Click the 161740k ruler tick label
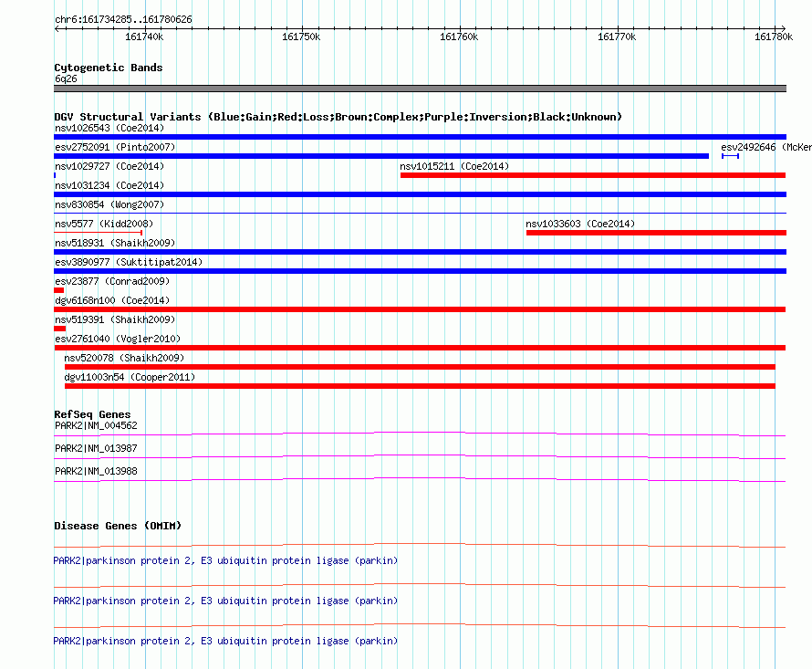Viewport: 812px width, 669px height. 144,37
